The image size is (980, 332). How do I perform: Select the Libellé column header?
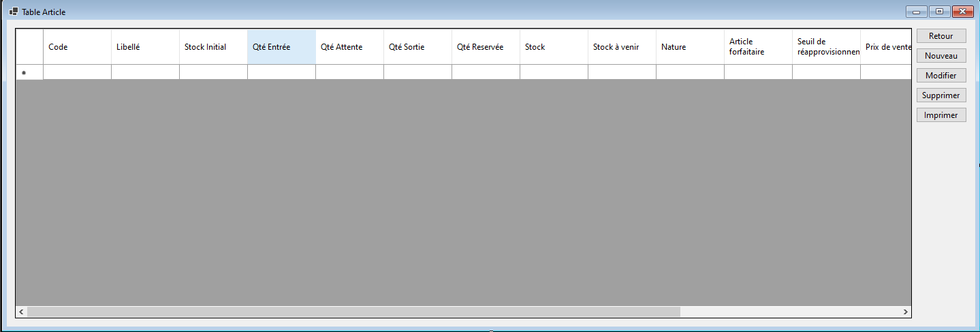click(x=145, y=47)
